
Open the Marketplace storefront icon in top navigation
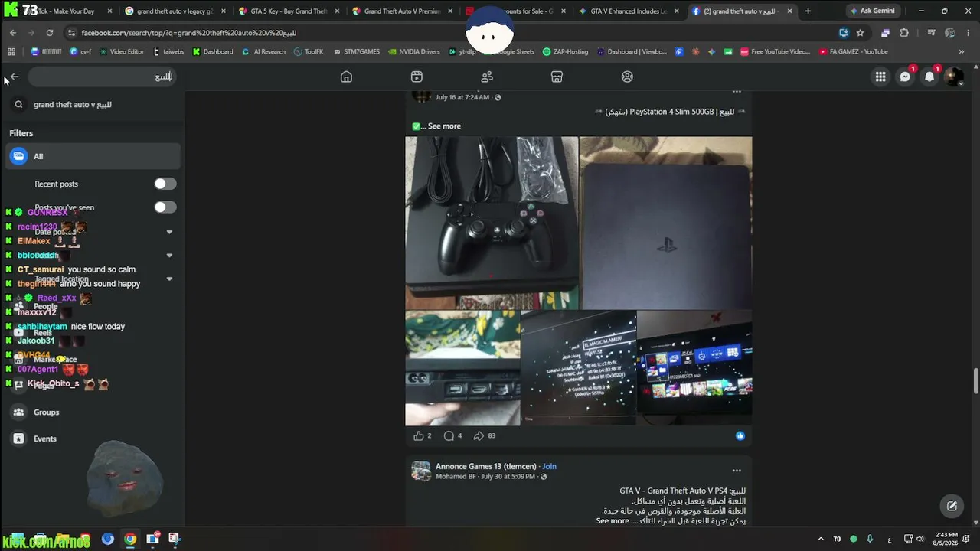click(557, 77)
